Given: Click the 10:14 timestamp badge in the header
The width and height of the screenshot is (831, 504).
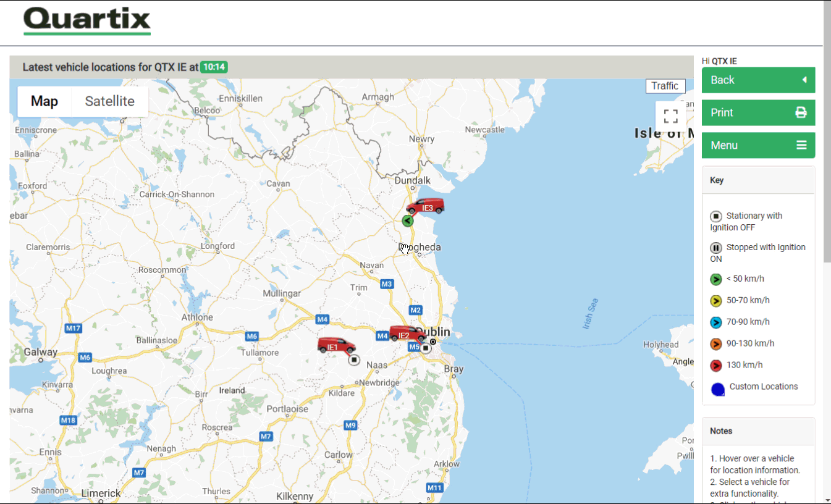Looking at the screenshot, I should (214, 67).
